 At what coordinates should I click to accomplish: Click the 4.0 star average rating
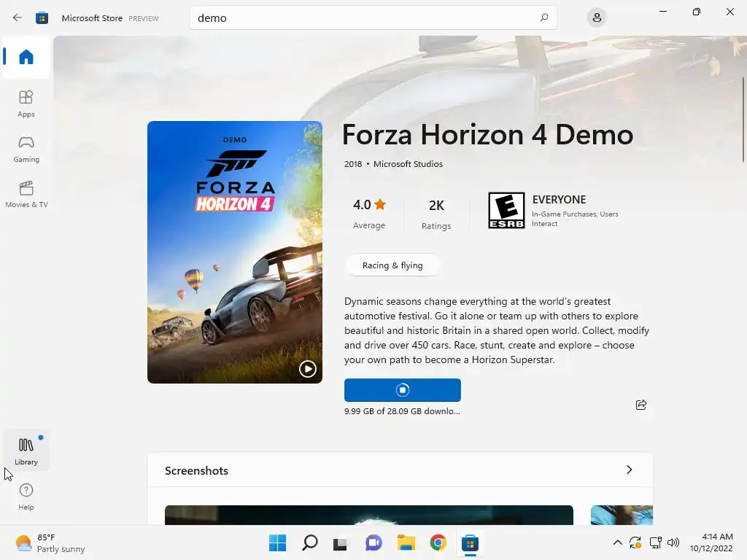(369, 213)
